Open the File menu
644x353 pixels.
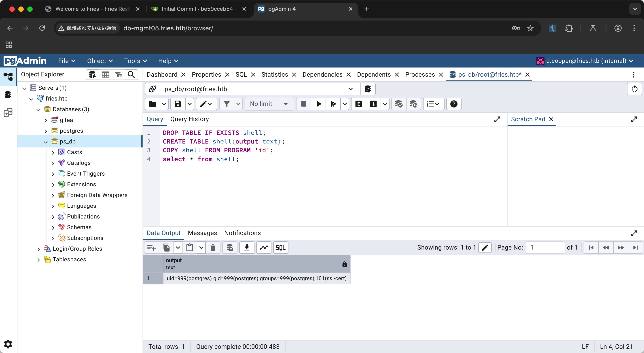(x=67, y=61)
